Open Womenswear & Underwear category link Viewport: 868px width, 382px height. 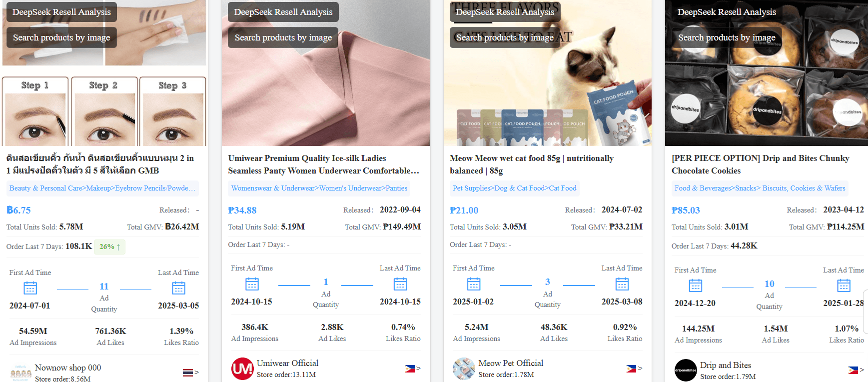[319, 188]
